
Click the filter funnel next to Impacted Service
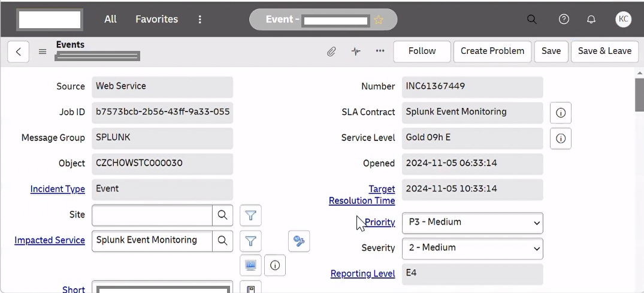[x=250, y=241]
